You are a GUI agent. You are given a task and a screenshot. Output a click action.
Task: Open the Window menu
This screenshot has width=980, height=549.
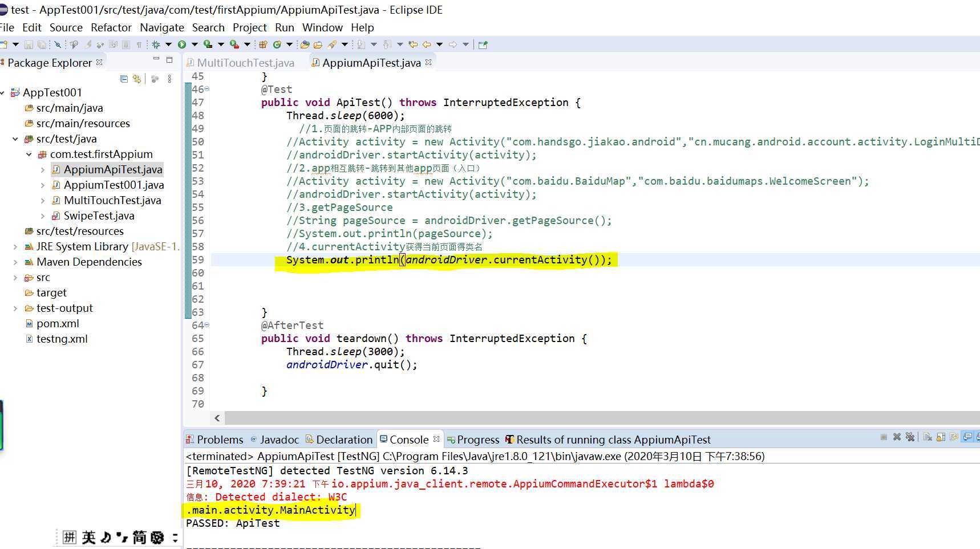click(x=322, y=27)
